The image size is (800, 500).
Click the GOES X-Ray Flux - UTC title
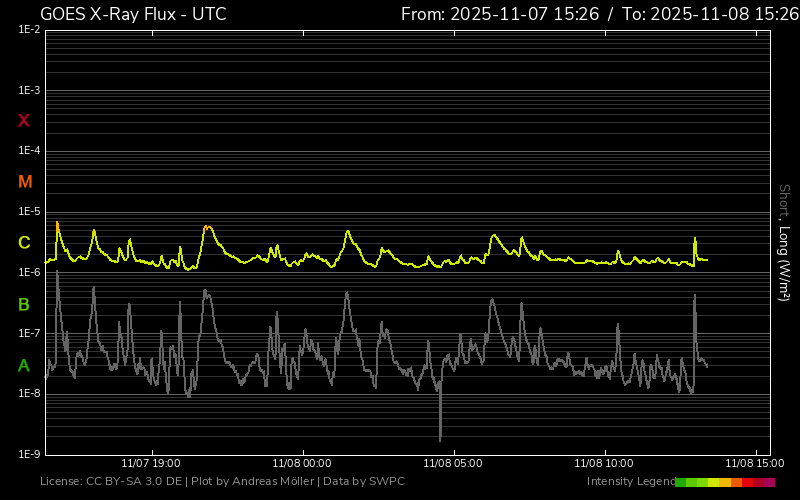click(x=133, y=14)
